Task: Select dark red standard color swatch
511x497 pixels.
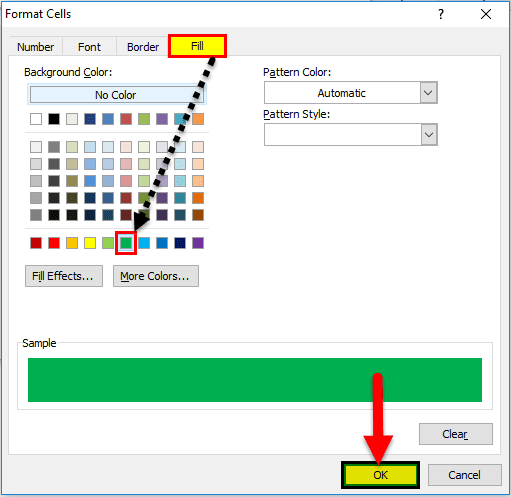Action: point(36,243)
